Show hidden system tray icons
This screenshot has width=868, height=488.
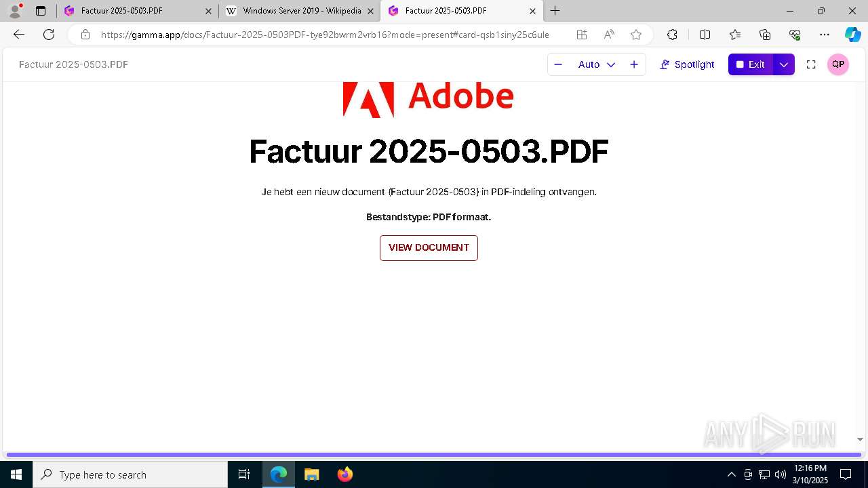pos(731,474)
